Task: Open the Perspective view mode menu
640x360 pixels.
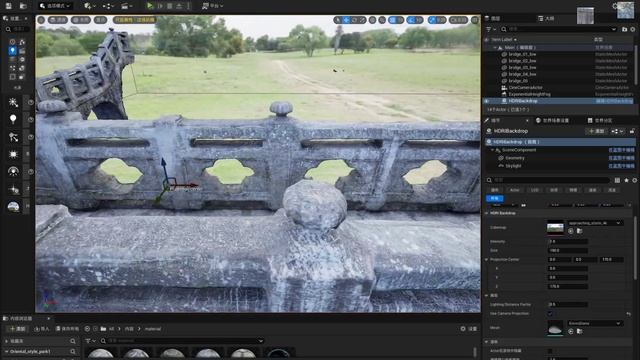Action: click(x=58, y=20)
